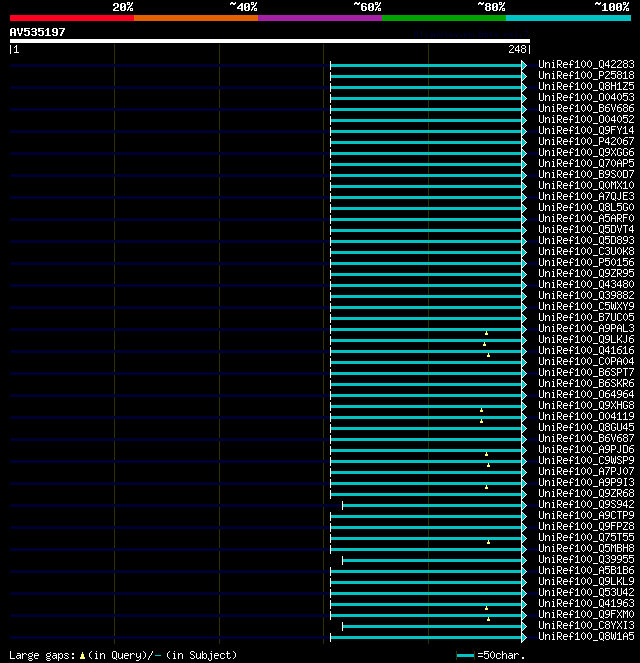Image resolution: width=640 pixels, height=663 pixels.
Task: Select the UniRef100_B7UC05 label
Action: coord(586,317)
